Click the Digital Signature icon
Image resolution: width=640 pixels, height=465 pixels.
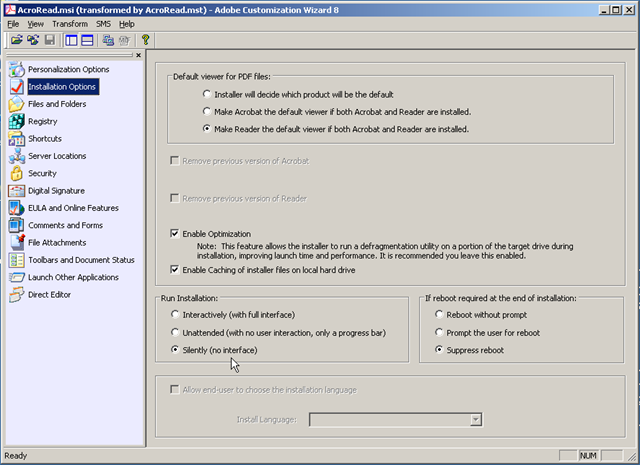[x=17, y=191]
